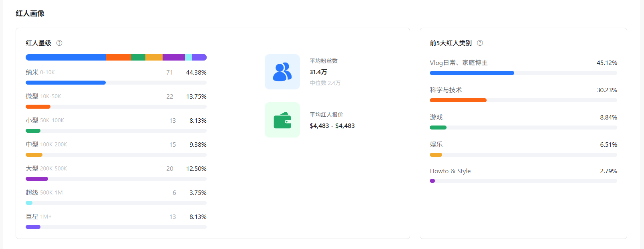Click the 超级 500K-1M tier label
644x249 pixels.
click(x=44, y=192)
